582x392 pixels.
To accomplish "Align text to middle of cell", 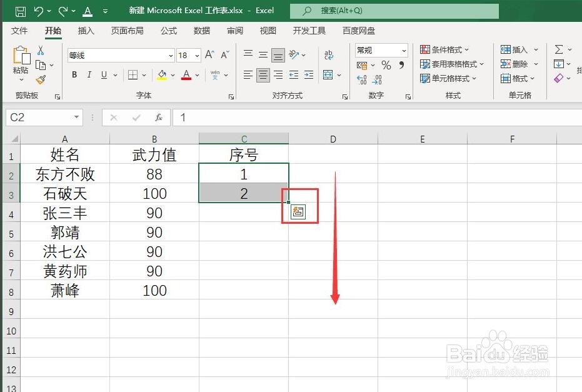I will (x=263, y=55).
